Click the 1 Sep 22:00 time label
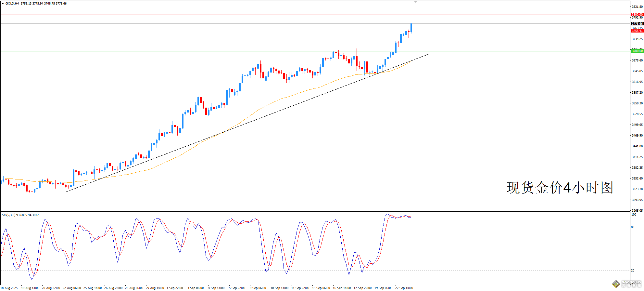644x291 pixels. (x=175, y=288)
